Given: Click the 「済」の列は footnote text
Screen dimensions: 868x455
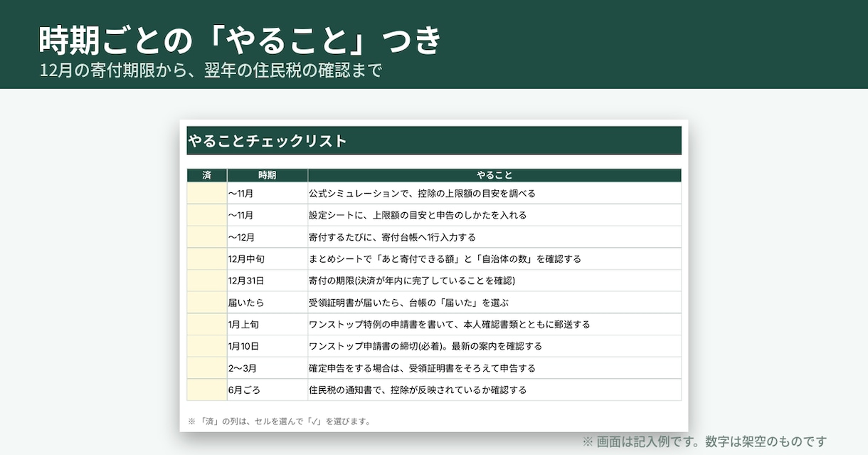Looking at the screenshot, I should (279, 421).
